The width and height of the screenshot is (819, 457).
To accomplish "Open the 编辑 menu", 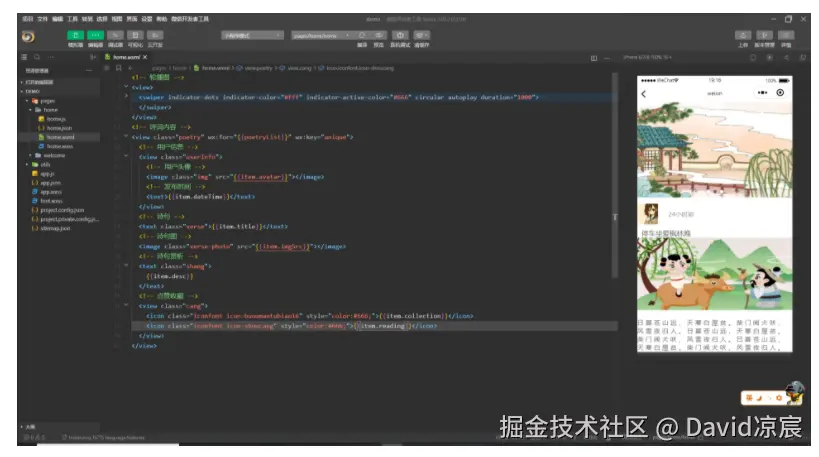I will click(x=57, y=19).
